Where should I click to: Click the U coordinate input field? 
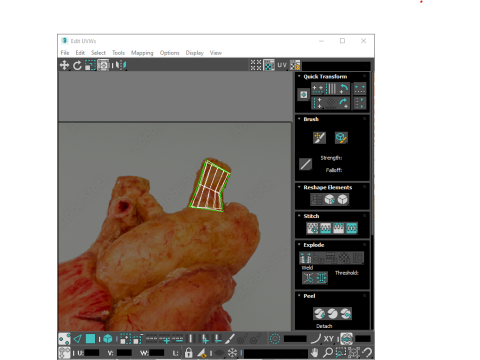pos(92,353)
